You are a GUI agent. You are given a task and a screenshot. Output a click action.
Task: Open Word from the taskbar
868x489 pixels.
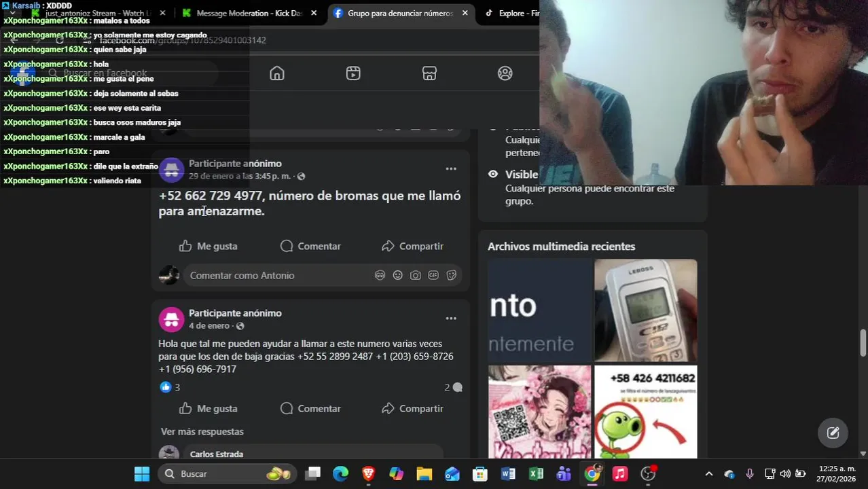coord(508,474)
